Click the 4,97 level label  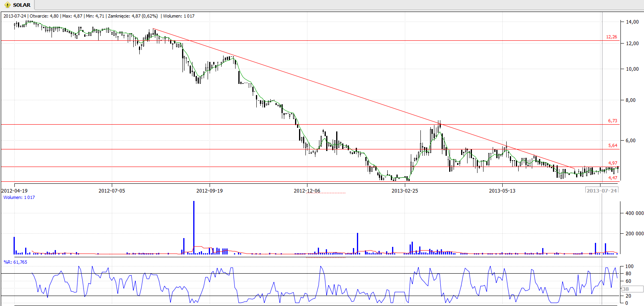612,163
